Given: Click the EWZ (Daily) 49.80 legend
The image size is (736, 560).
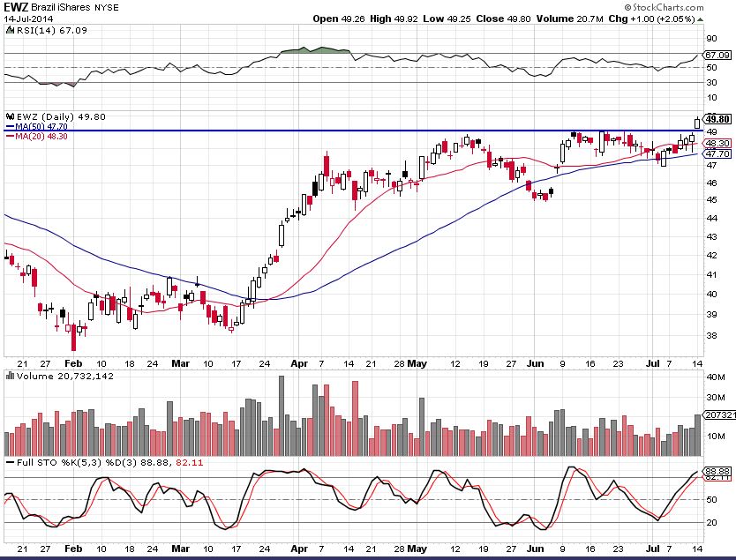Looking at the screenshot, I should [61, 116].
